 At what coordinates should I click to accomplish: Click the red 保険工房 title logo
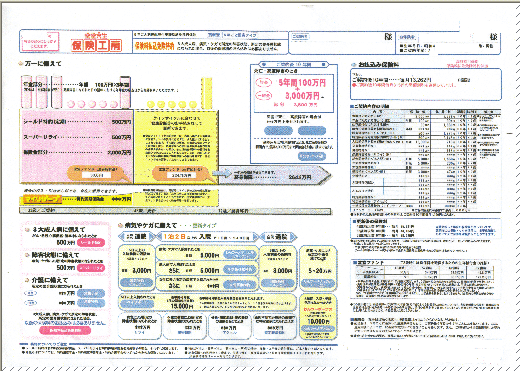click(97, 45)
